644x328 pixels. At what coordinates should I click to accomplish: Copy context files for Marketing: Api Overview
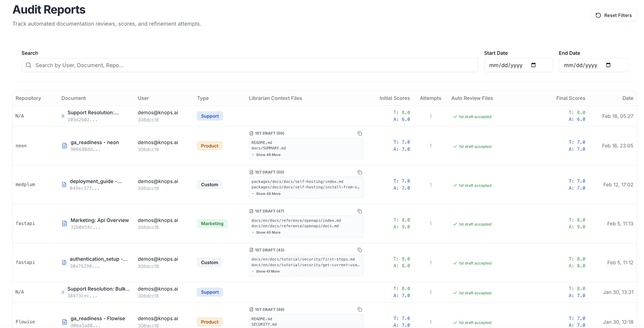click(360, 211)
